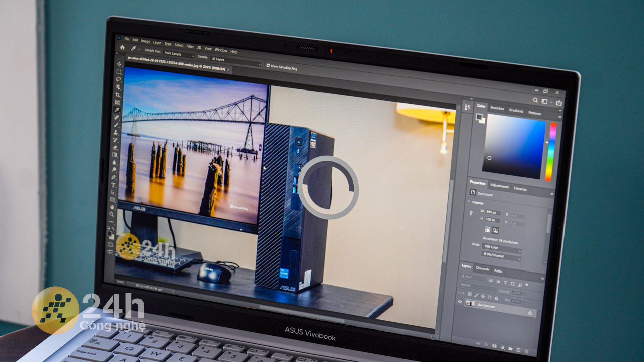Viewport: 644px width, 362px height.
Task: Switch to the Swatches tab
Action: click(497, 108)
